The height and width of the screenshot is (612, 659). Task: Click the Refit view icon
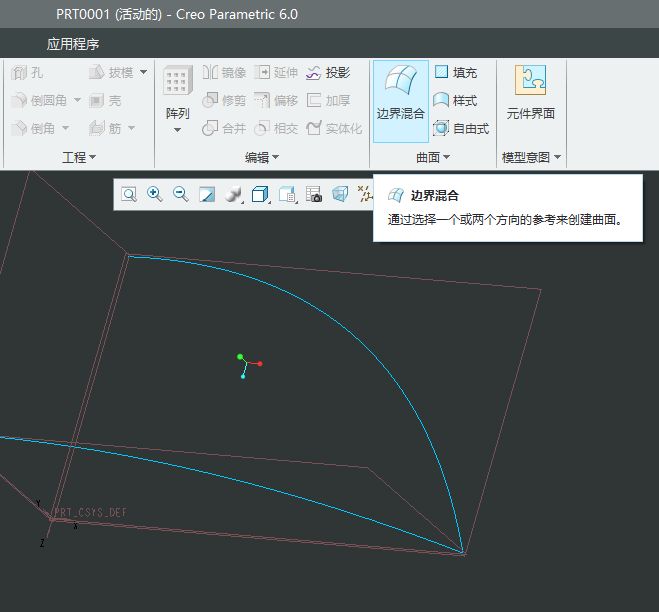[129, 195]
